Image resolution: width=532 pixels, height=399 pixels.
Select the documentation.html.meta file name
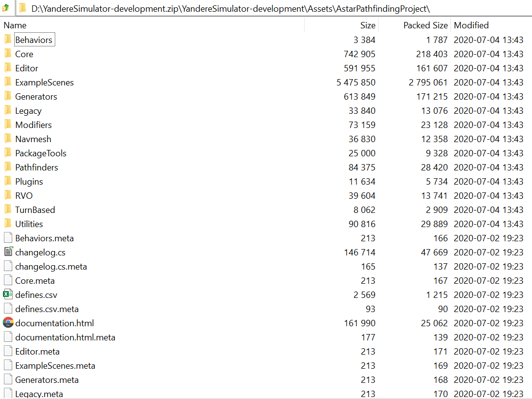[x=65, y=337]
